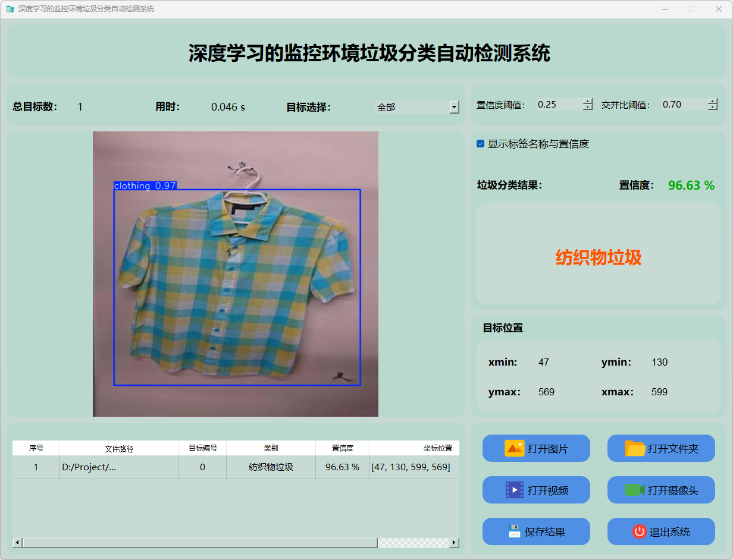Click the 文件路径 column header
The width and height of the screenshot is (733, 560).
[x=119, y=448]
